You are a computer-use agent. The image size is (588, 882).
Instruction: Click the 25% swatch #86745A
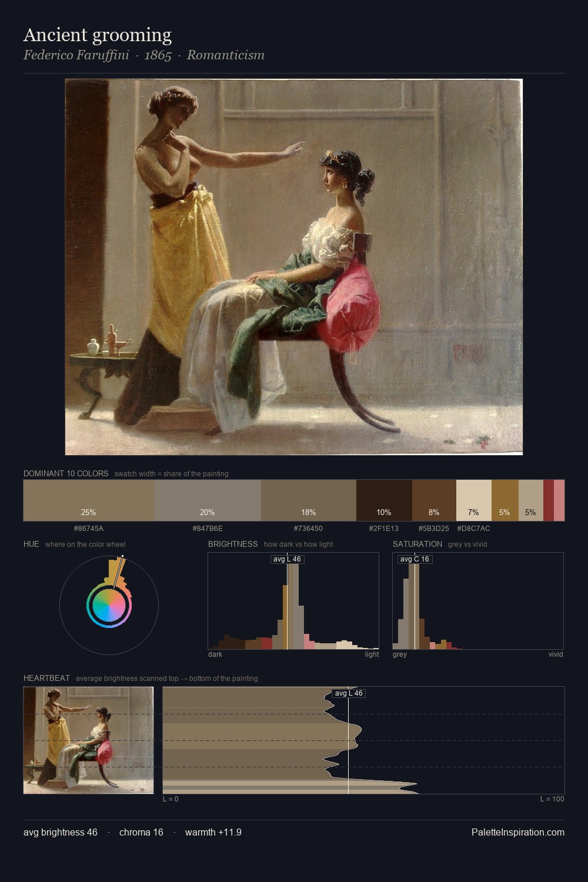(89, 500)
